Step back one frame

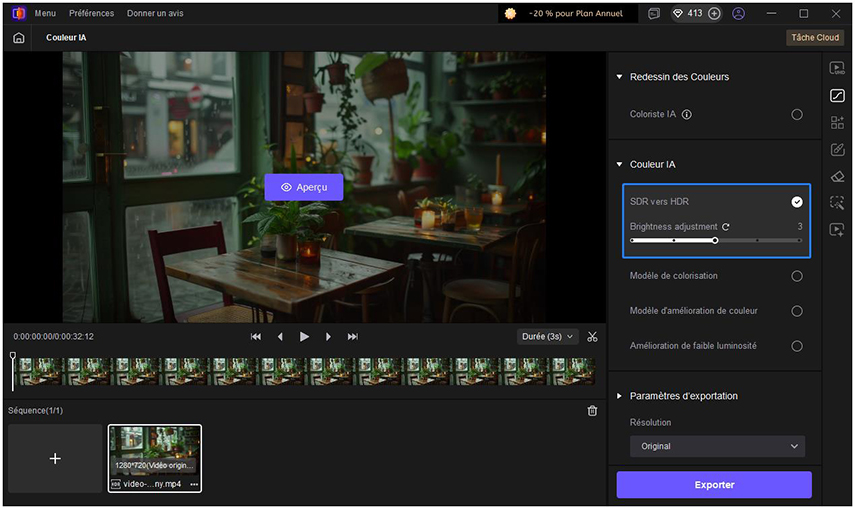(280, 337)
